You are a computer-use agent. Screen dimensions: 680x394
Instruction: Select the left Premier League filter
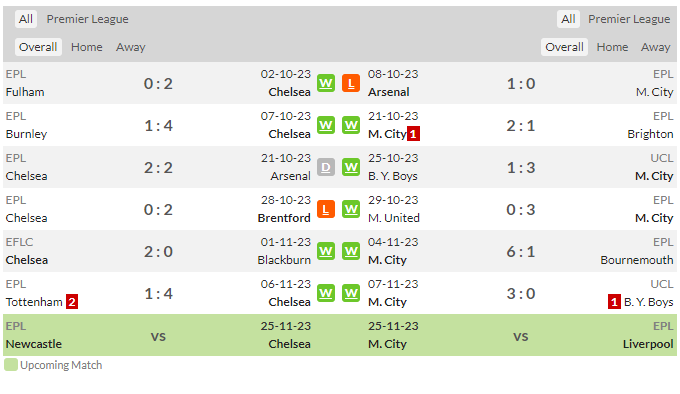click(88, 19)
